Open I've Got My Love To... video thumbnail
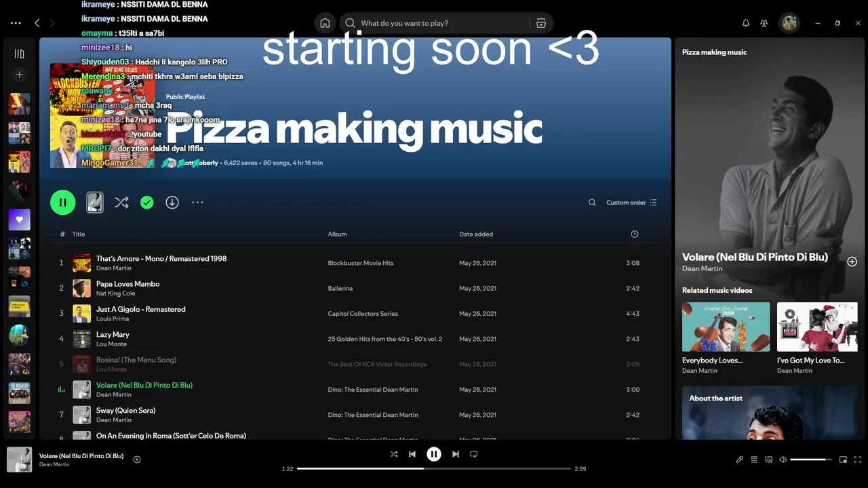This screenshot has width=868, height=488. (817, 327)
